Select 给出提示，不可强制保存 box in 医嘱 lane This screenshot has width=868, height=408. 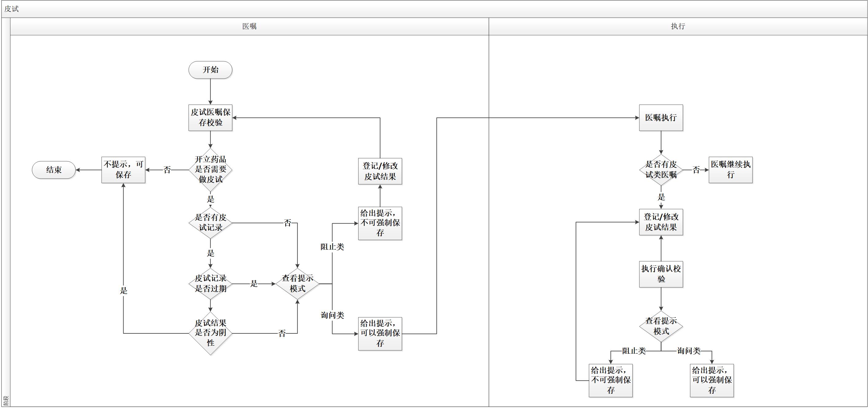[x=380, y=223]
